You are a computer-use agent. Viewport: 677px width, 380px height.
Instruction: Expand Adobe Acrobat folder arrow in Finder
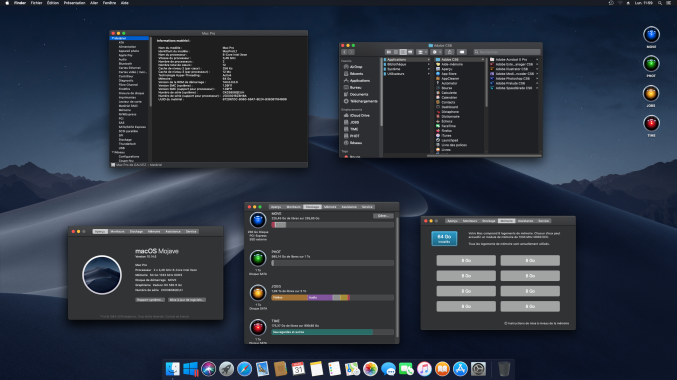click(x=537, y=60)
